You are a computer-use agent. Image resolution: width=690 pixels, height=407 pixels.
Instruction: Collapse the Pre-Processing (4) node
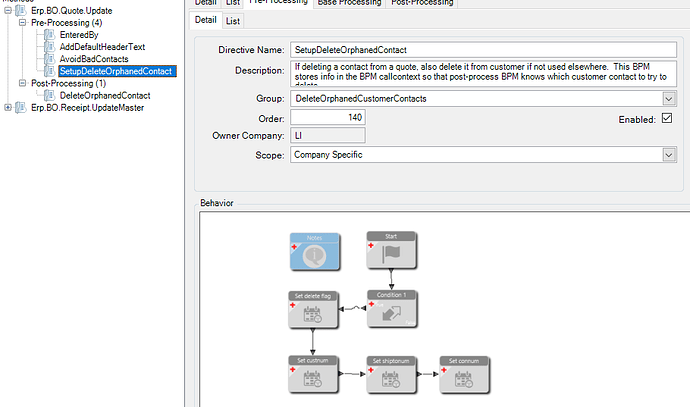[22, 22]
